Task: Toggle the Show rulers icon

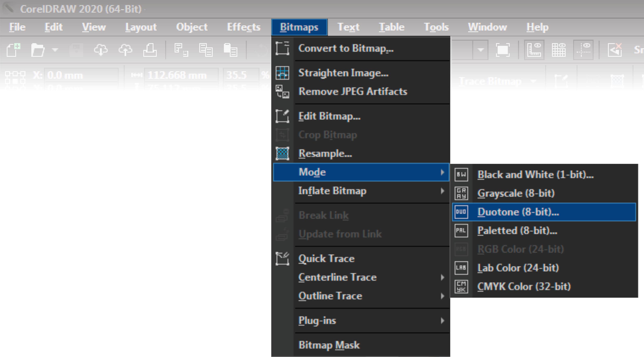Action: point(534,50)
